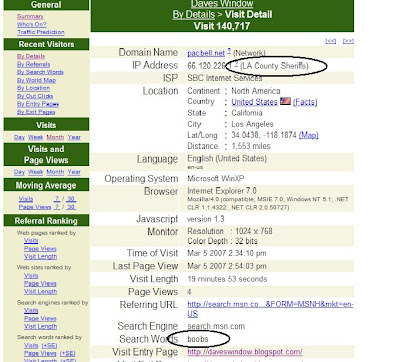Open the Map link for Lat/Long
Screen dimensions: 400x362
pyautogui.click(x=308, y=135)
